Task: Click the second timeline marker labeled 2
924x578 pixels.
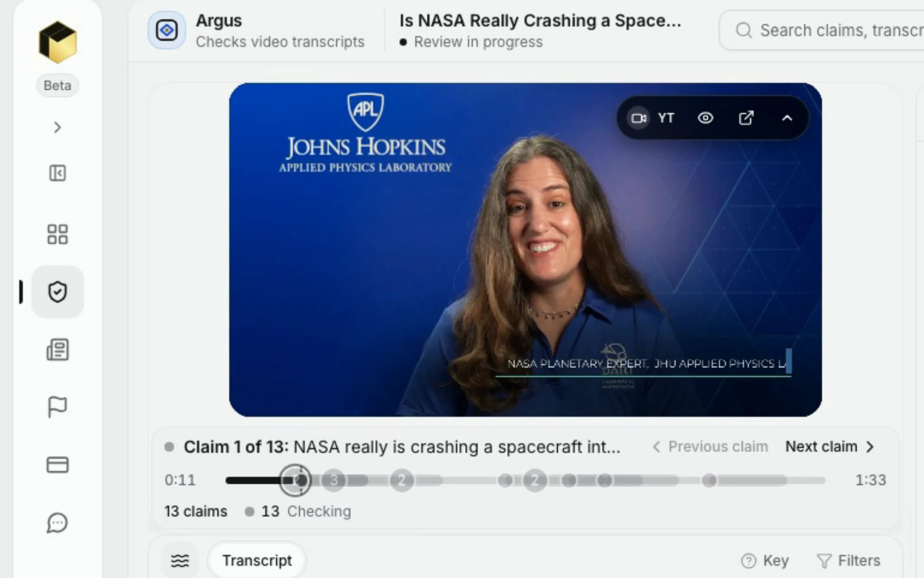Action: click(535, 480)
